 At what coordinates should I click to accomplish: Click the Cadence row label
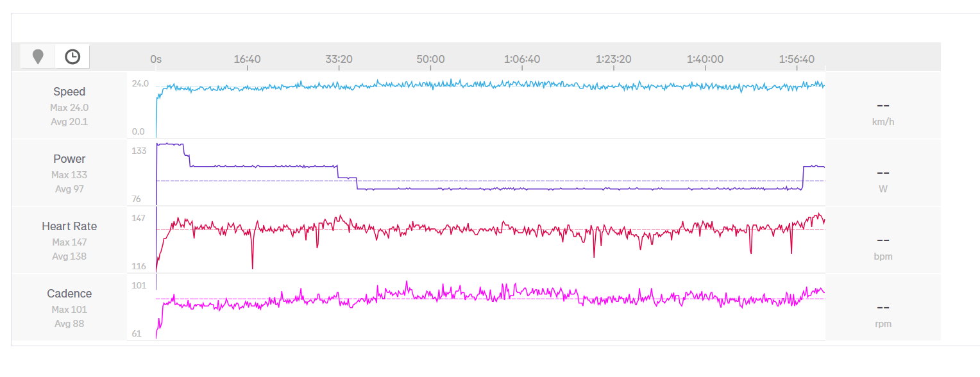(69, 294)
